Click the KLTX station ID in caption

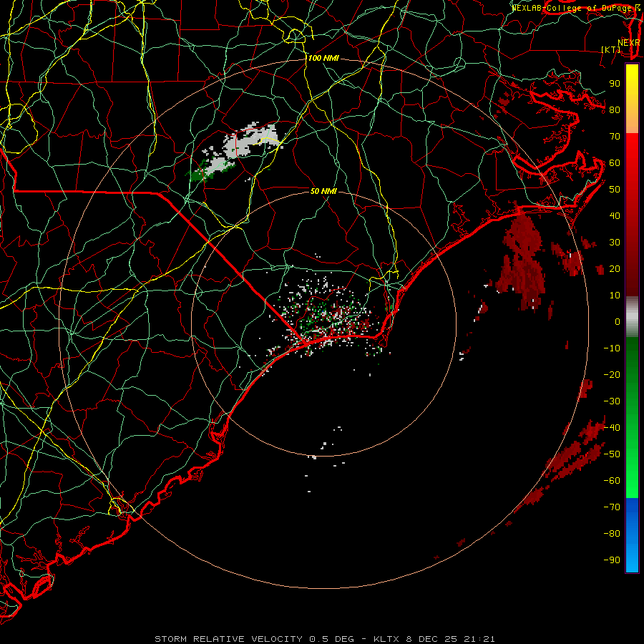click(386, 639)
